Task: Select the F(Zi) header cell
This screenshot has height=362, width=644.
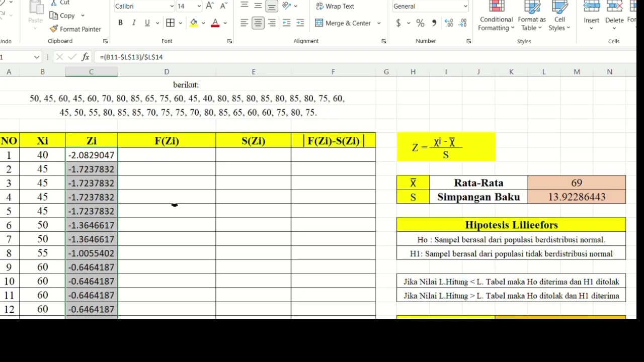Action: (x=167, y=141)
